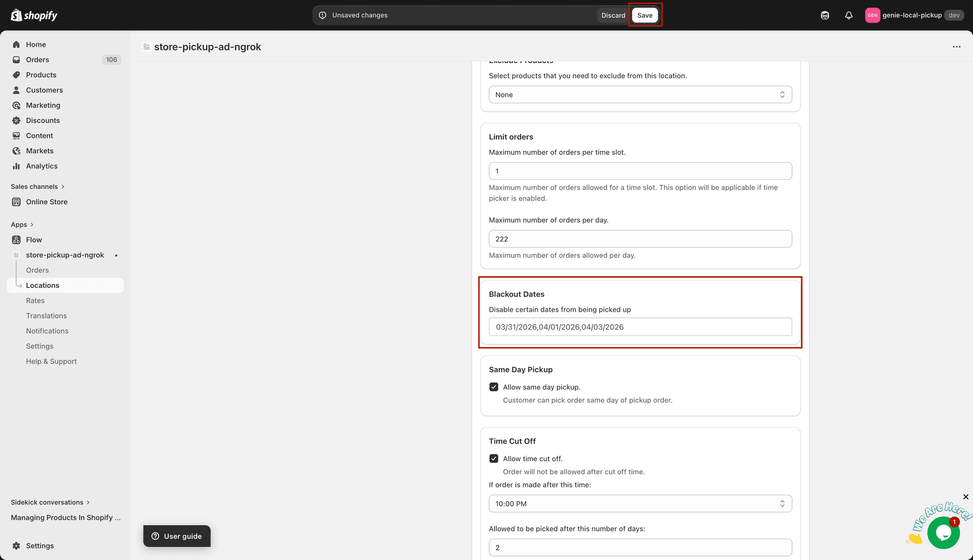Open the Exclude Products dropdown showing None
The width and height of the screenshot is (973, 560).
click(x=640, y=94)
